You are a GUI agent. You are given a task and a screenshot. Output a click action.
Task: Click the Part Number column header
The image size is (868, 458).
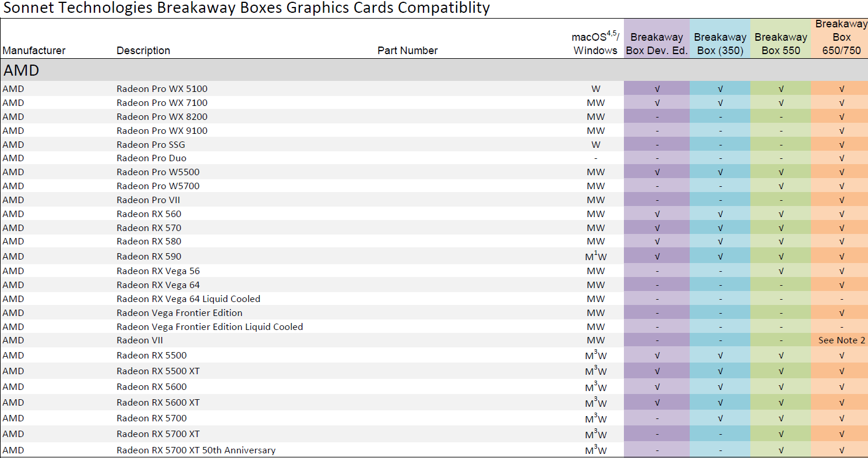(x=407, y=51)
